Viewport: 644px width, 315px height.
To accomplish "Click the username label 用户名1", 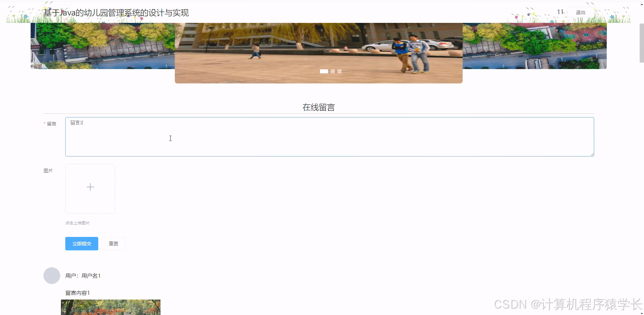I will (x=91, y=275).
